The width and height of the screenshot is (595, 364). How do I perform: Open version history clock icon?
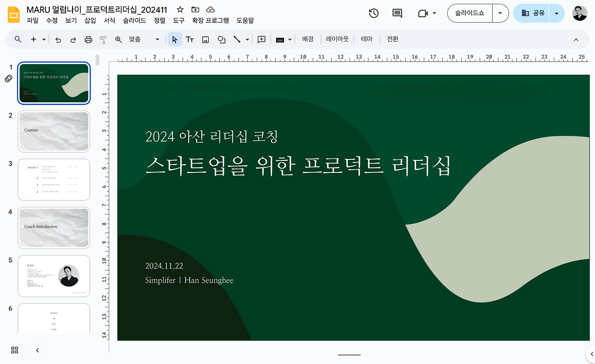click(x=374, y=13)
